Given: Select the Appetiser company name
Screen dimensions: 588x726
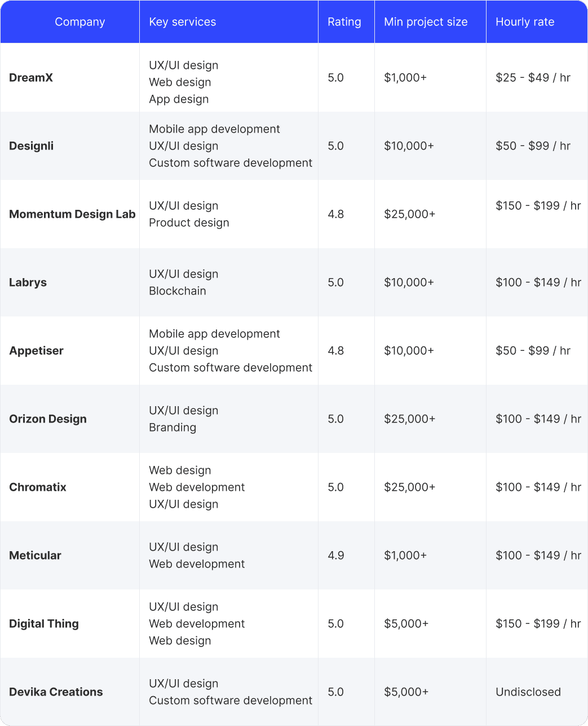Looking at the screenshot, I should tap(37, 351).
